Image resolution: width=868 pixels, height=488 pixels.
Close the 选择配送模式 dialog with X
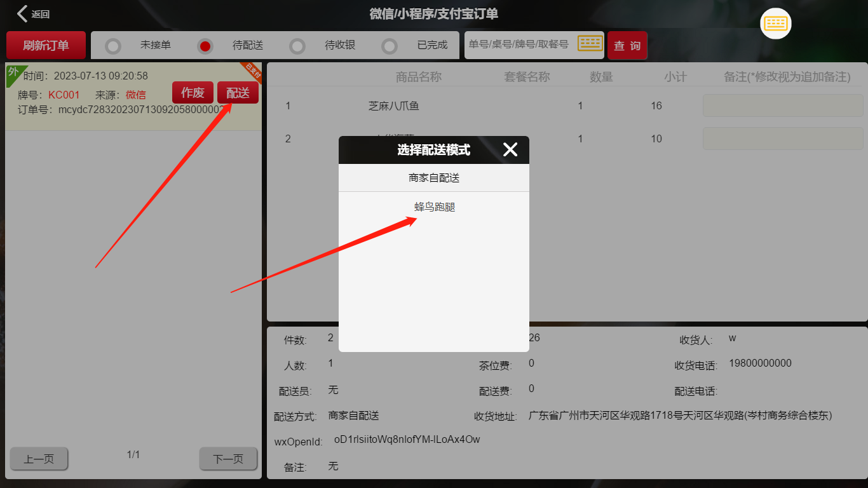pyautogui.click(x=510, y=149)
